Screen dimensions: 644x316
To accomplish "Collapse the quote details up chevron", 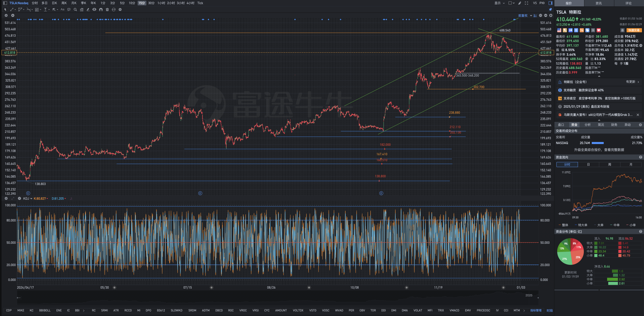I will (599, 76).
